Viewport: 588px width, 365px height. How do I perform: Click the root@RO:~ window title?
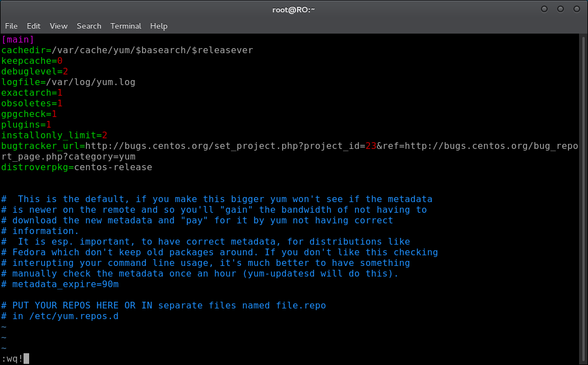pyautogui.click(x=294, y=10)
